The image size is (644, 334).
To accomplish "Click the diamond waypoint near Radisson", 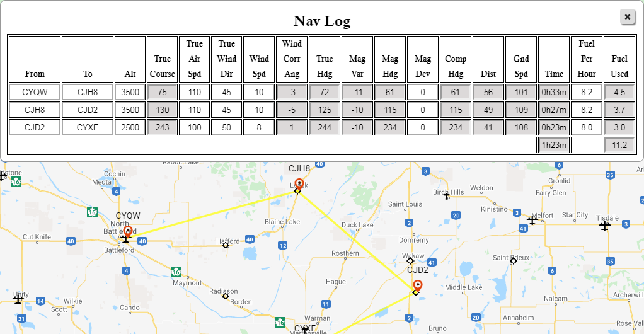I will pyautogui.click(x=226, y=296).
